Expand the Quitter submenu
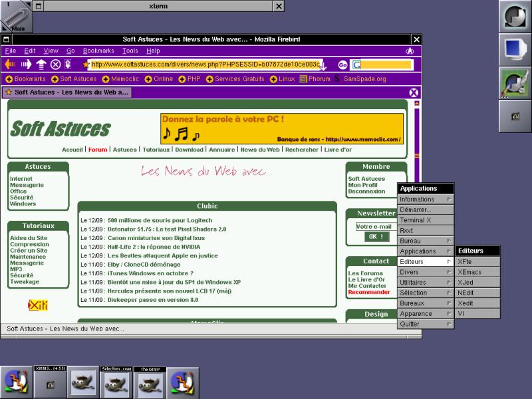 pyautogui.click(x=426, y=324)
